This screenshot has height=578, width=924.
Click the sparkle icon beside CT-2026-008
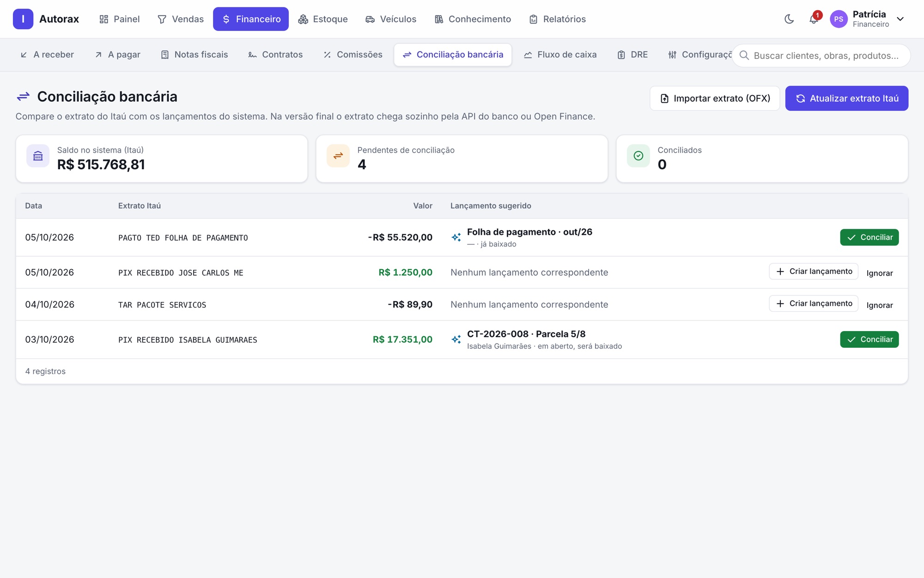pos(456,339)
